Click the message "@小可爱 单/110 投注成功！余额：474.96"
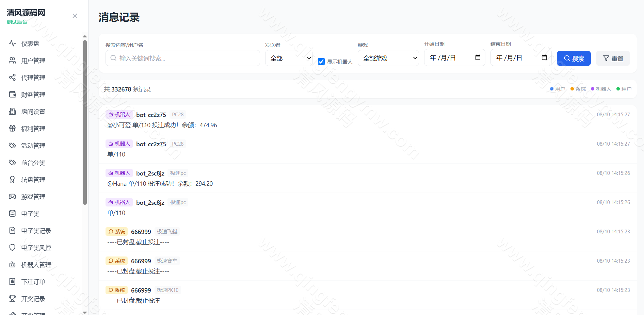The height and width of the screenshot is (315, 644). pyautogui.click(x=162, y=125)
